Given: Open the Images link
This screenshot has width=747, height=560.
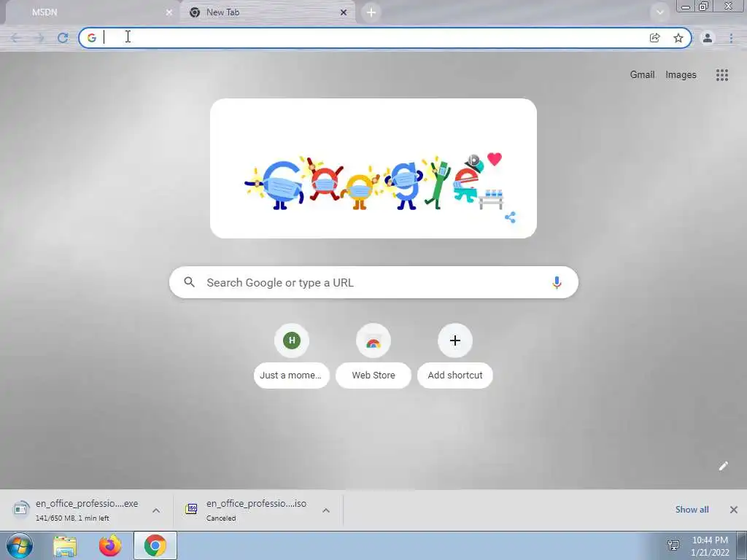Looking at the screenshot, I should point(681,75).
